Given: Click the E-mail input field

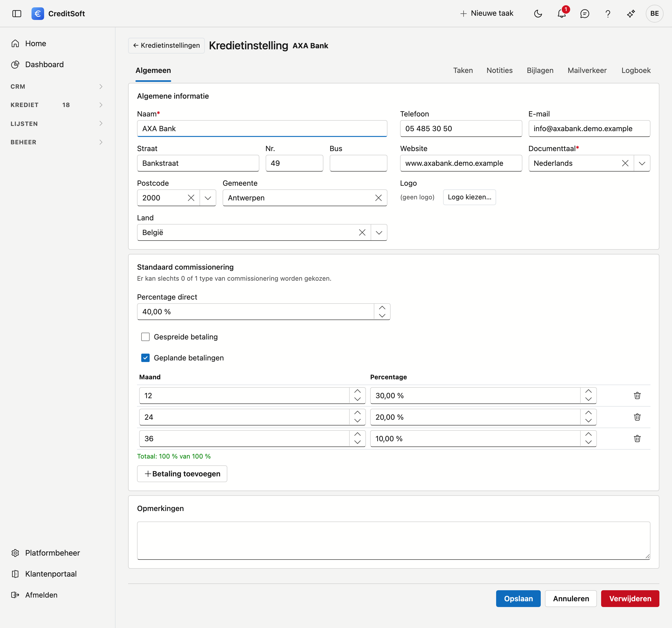Looking at the screenshot, I should coord(589,129).
